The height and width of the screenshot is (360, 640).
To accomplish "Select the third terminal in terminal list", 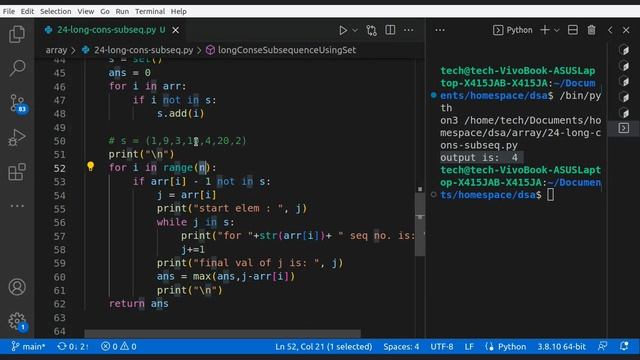I will (624, 81).
